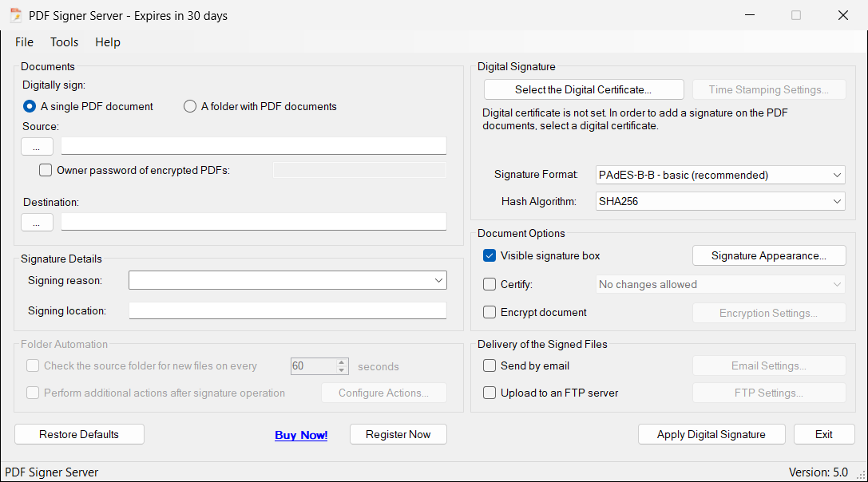Click the PDF Signer Server title bar icon
Image resolution: width=868 pixels, height=482 pixels.
coord(15,15)
